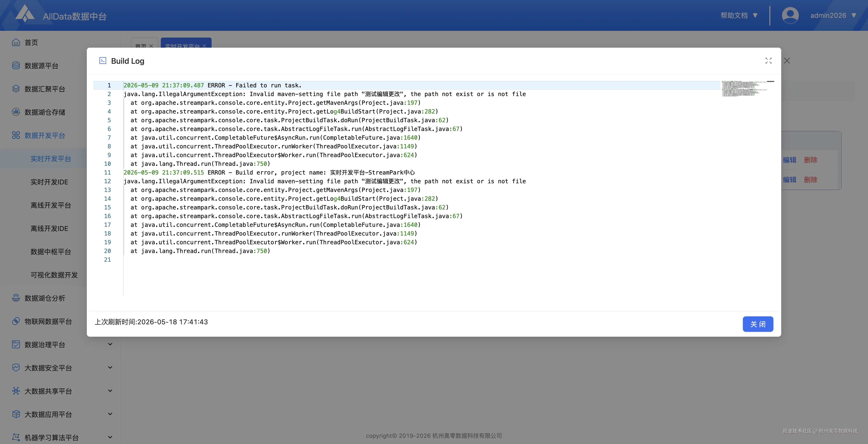
Task: Open 数据源平台 in the sidebar
Action: tap(41, 66)
